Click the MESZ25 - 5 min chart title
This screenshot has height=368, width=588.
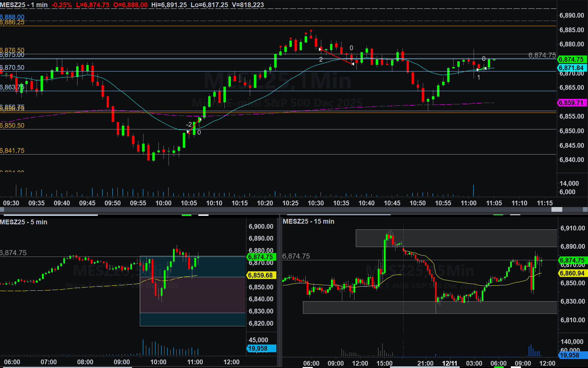tap(24, 222)
